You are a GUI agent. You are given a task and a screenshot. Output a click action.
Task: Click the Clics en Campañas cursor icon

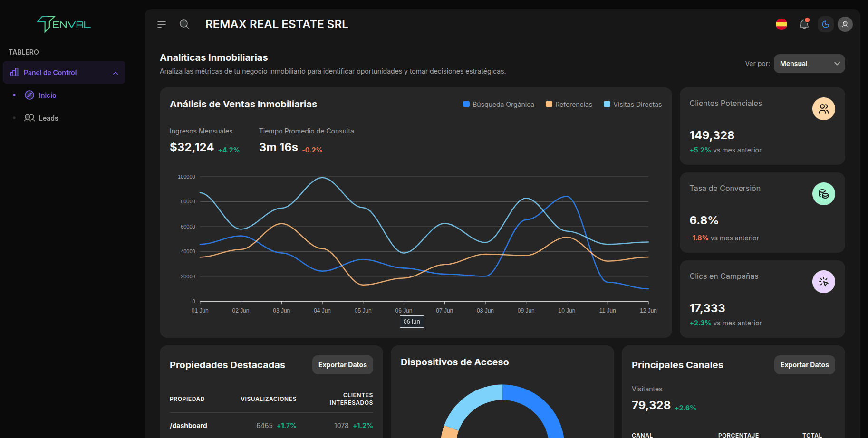click(x=824, y=281)
